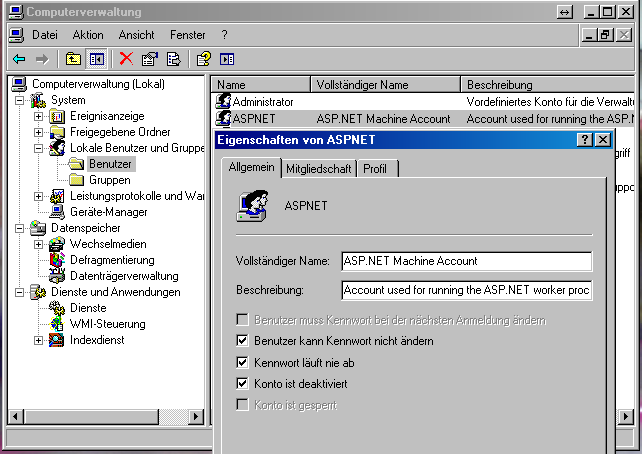Select the Allgemein tab
642x454 pixels.
point(251,167)
